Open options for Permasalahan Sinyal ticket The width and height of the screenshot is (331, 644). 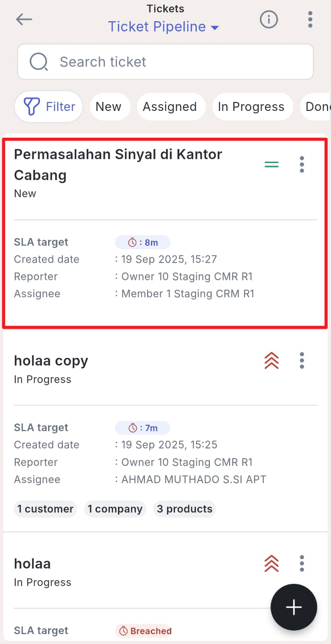302,164
